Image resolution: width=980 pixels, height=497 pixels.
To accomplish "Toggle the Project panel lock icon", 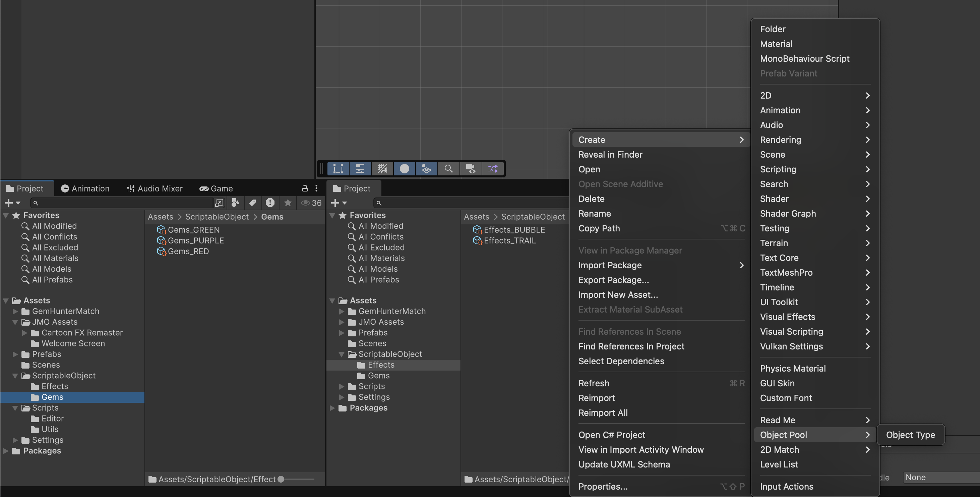I will (x=305, y=188).
